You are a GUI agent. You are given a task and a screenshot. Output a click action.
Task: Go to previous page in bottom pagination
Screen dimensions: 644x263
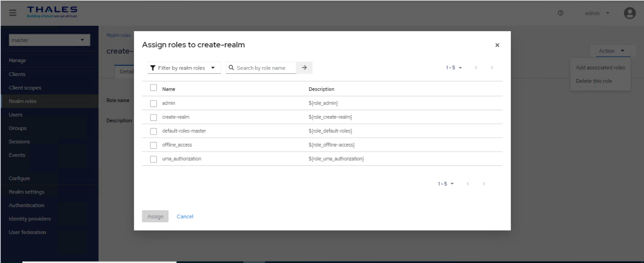[467, 184]
